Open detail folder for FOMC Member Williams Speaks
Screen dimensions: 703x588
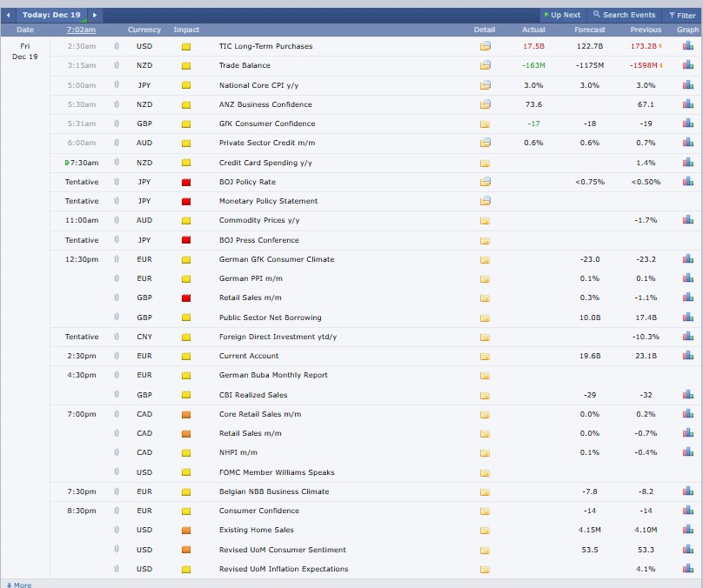(x=485, y=472)
